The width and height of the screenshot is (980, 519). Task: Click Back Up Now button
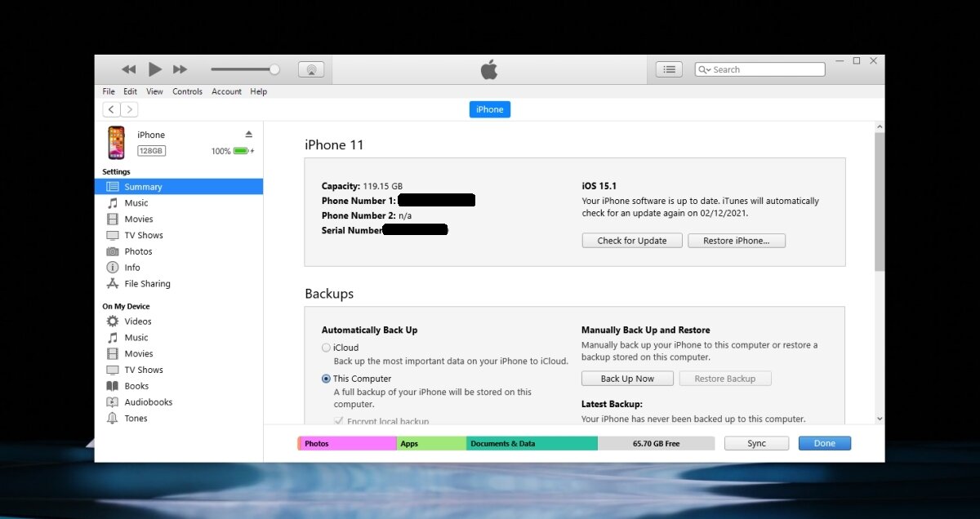627,379
